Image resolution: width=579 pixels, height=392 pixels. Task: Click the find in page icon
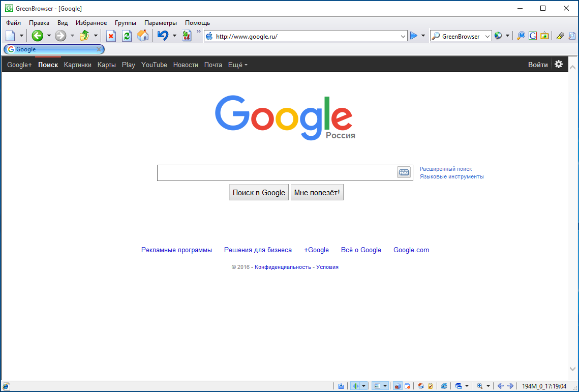point(571,36)
